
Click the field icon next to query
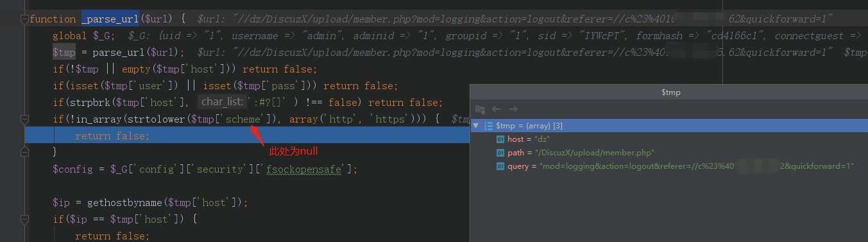pos(500,166)
